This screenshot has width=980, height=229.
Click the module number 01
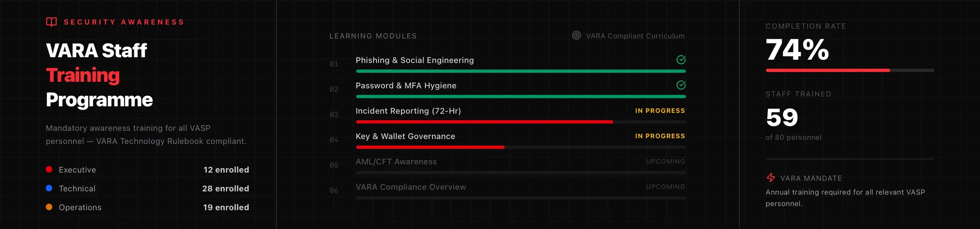click(334, 64)
